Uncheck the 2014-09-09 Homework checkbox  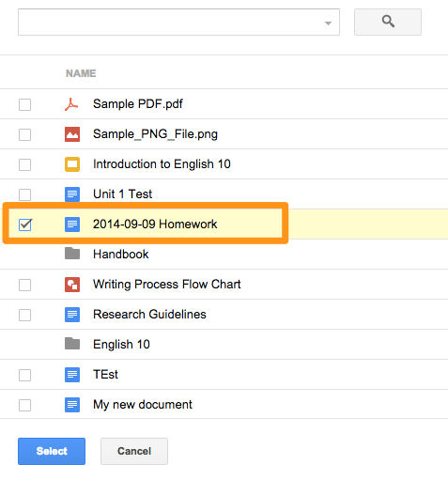coord(25,225)
